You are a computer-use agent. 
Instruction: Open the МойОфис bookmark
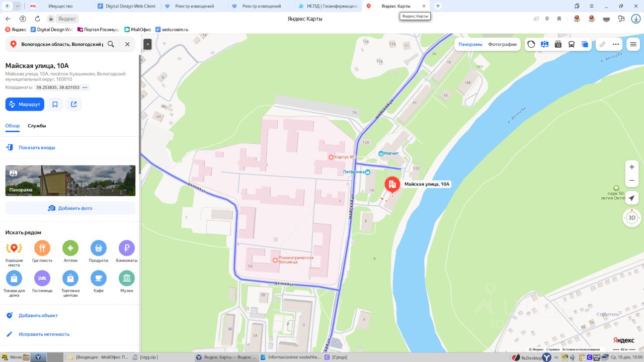[x=138, y=30]
